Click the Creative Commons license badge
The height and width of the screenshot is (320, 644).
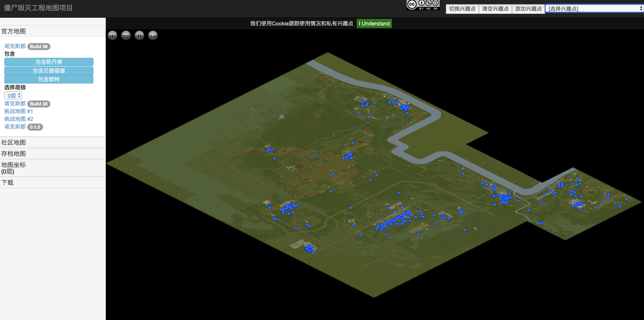[423, 5]
